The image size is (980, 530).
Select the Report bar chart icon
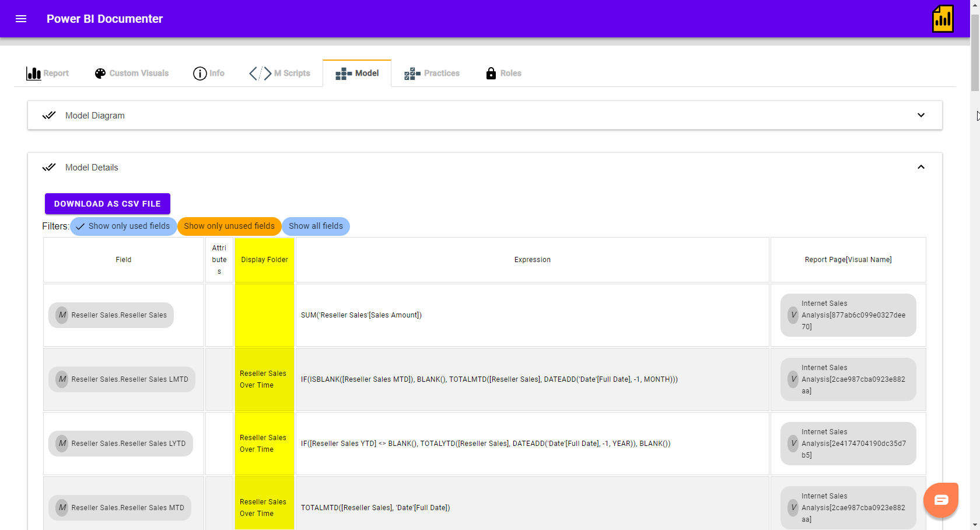(x=33, y=73)
